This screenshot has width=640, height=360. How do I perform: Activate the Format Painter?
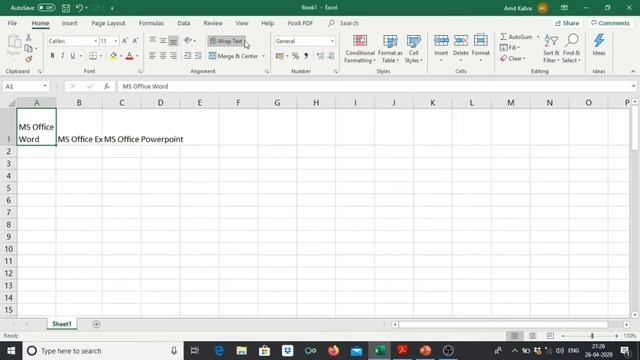pos(29,59)
